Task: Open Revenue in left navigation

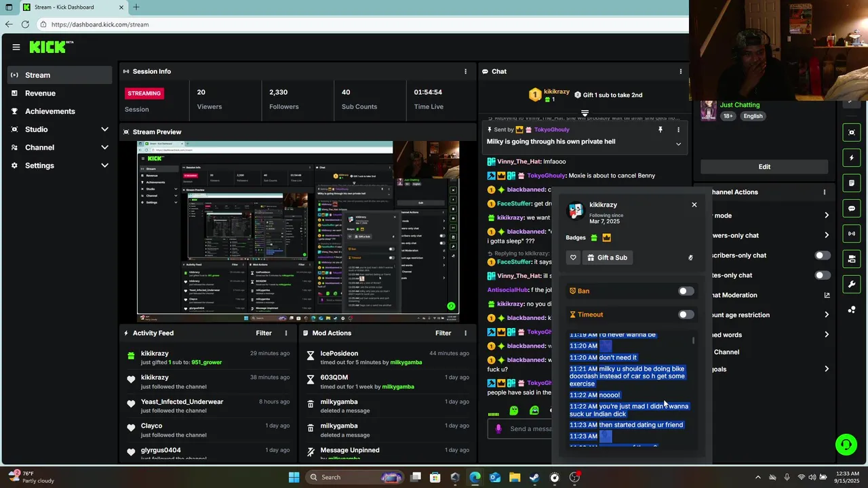Action: coord(60,93)
